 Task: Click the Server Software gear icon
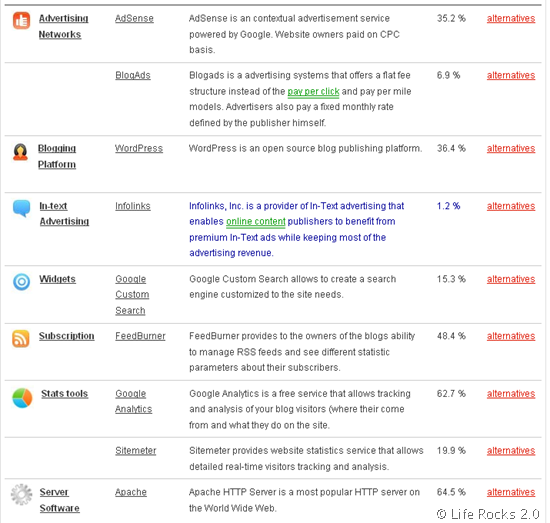coord(21,494)
